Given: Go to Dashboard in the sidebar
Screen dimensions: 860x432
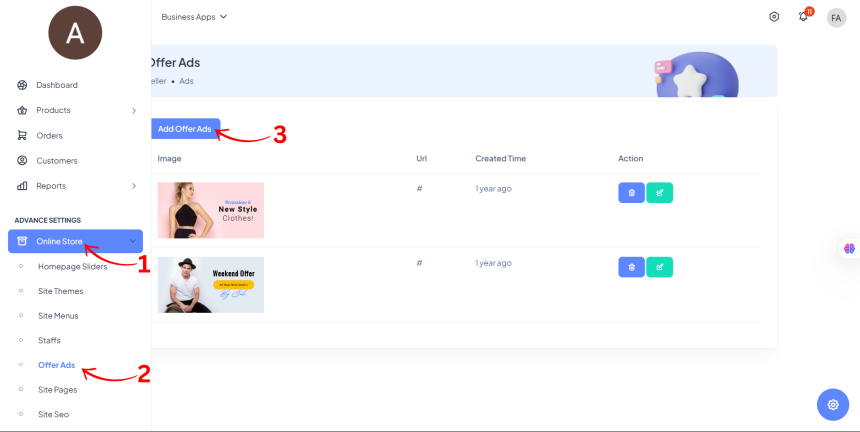Looking at the screenshot, I should pos(56,85).
